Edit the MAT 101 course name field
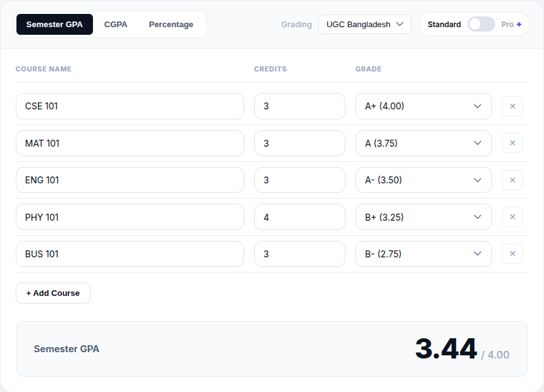This screenshot has width=544, height=392. 130,144
